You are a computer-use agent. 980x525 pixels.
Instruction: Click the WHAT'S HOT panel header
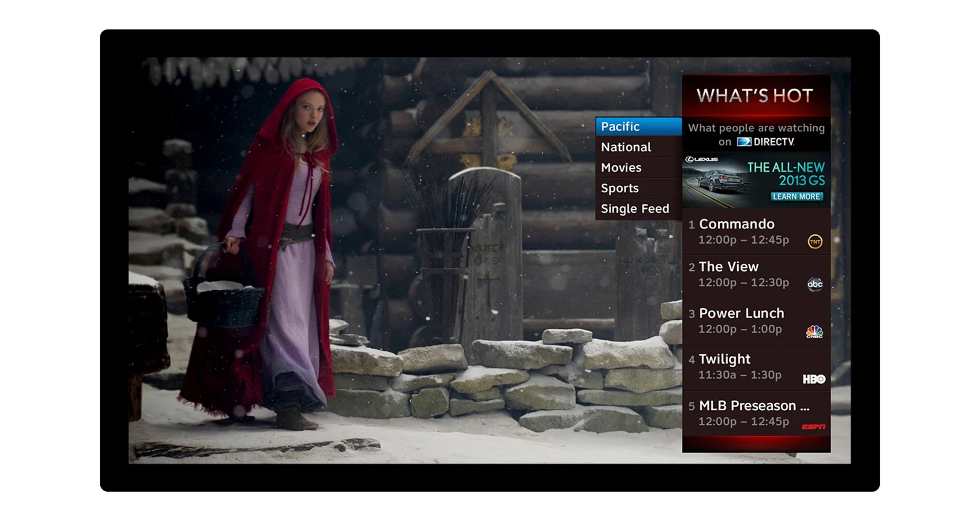click(x=755, y=96)
